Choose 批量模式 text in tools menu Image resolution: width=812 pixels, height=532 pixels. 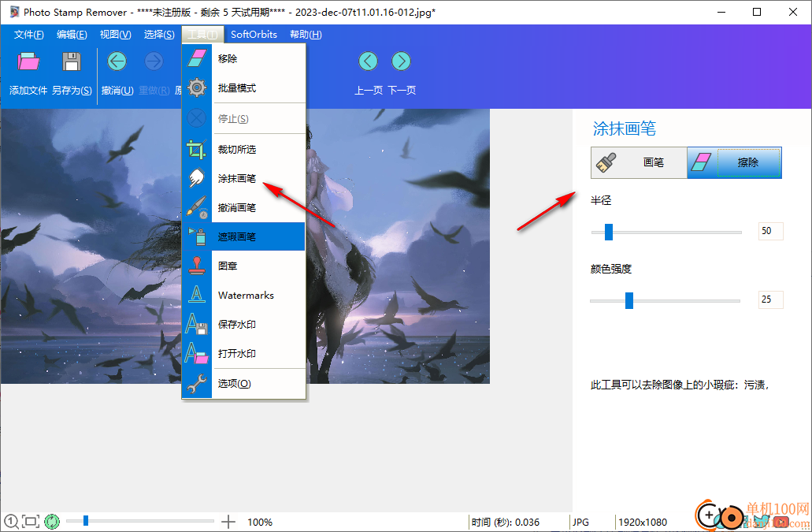pos(236,88)
